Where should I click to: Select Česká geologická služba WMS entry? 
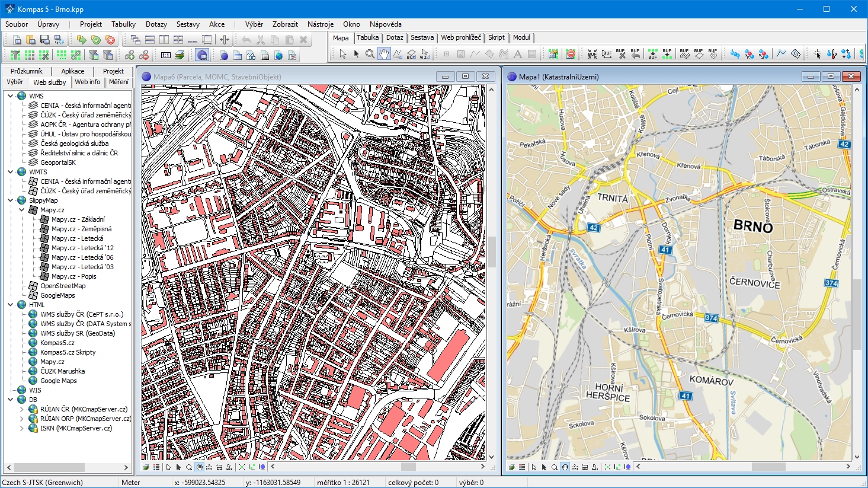coord(75,143)
